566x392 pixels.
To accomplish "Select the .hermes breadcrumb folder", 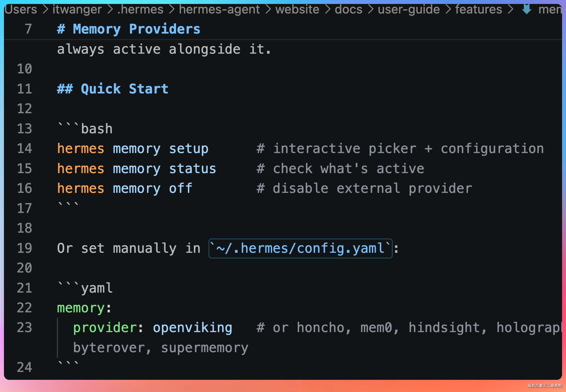I will (x=140, y=10).
